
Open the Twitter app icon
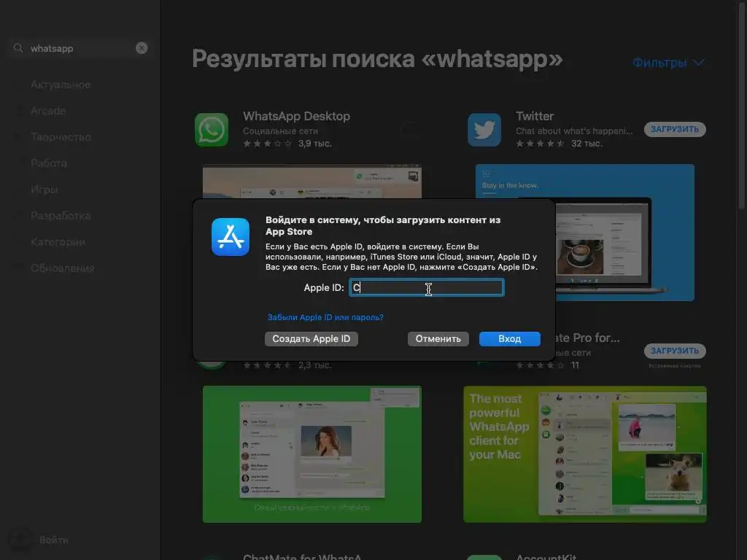pyautogui.click(x=484, y=130)
